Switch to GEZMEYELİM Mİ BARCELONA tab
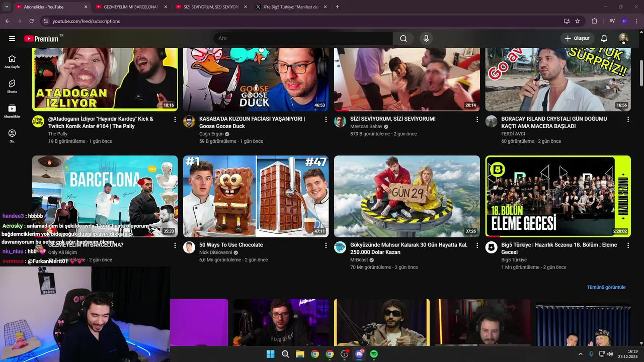This screenshot has width=644, height=362. [131, 7]
